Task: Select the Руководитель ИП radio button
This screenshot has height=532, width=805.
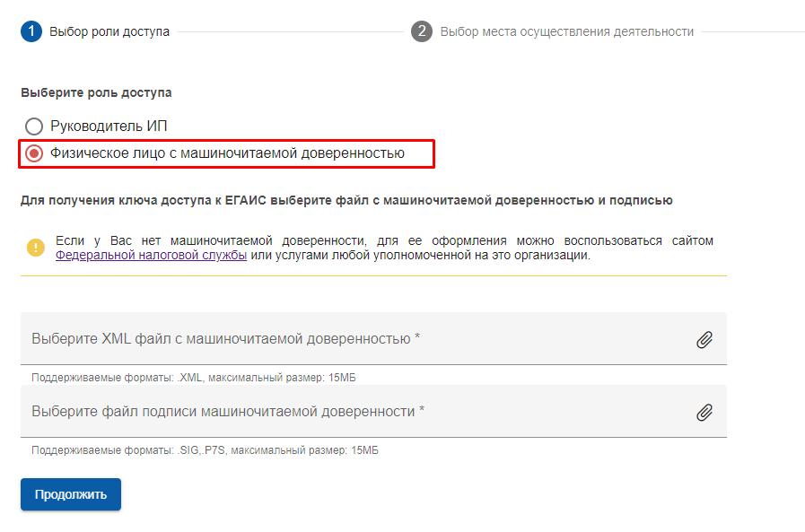Action: (x=34, y=126)
